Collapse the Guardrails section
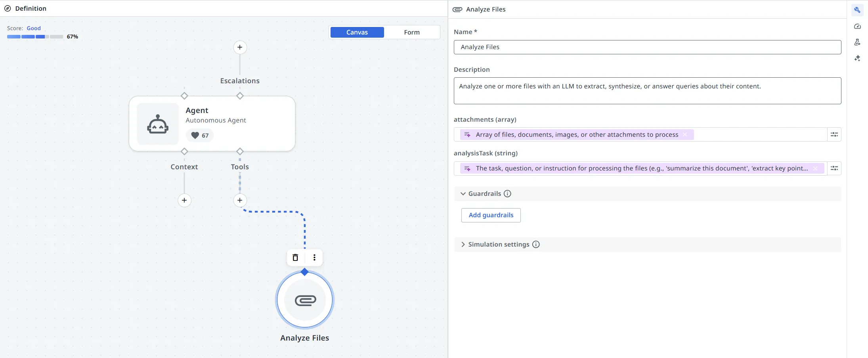Image resolution: width=868 pixels, height=358 pixels. (463, 194)
